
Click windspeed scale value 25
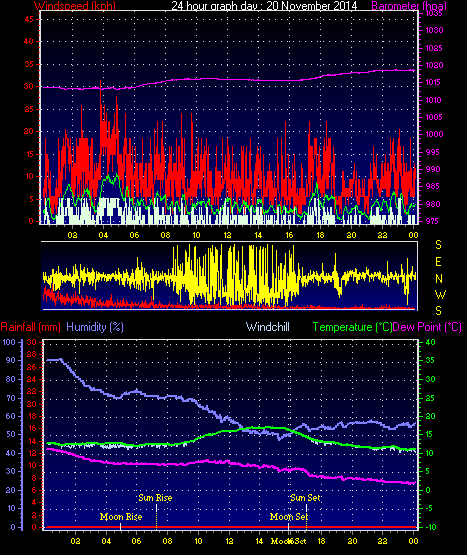[x=29, y=109]
